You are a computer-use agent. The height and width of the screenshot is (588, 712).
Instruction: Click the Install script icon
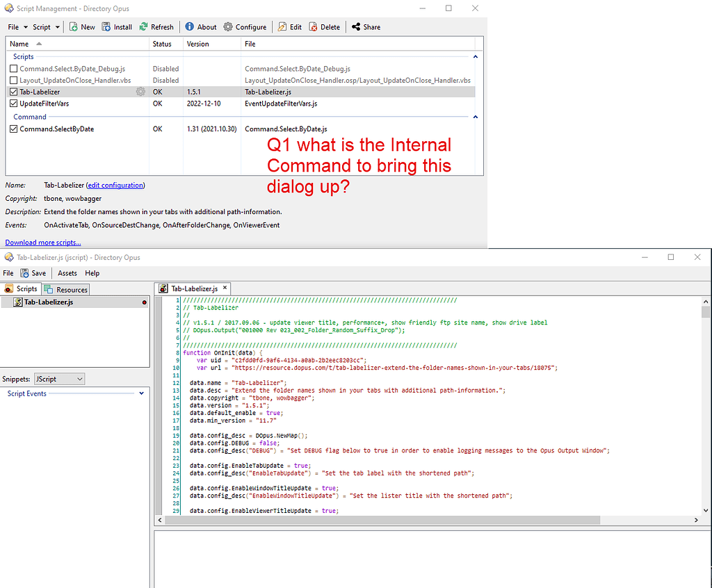[x=106, y=27]
